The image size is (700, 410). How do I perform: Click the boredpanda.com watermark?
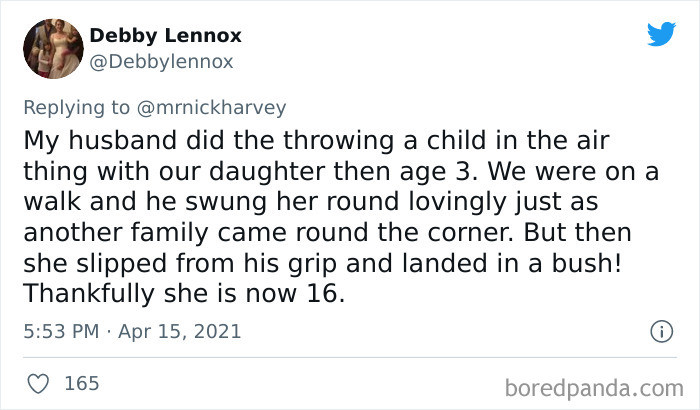[594, 388]
